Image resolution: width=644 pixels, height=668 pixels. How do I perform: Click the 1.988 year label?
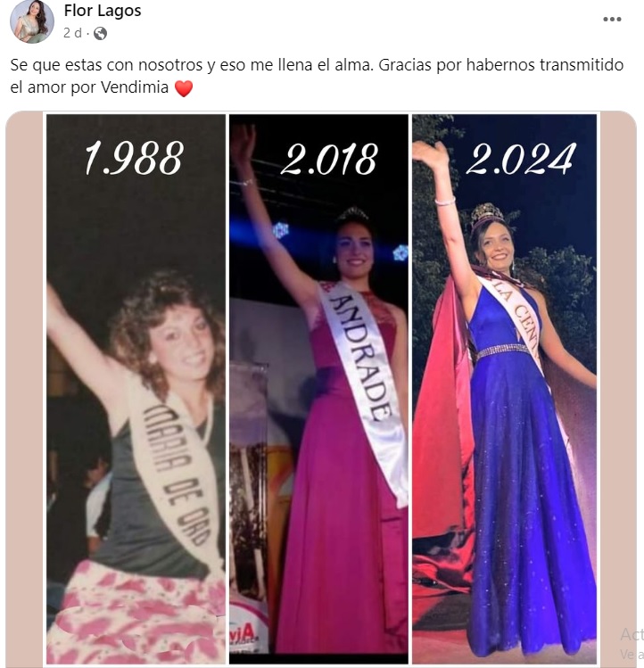point(135,158)
